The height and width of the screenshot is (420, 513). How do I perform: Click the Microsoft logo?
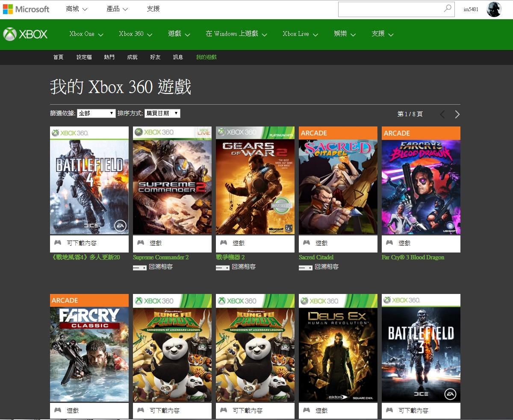tap(26, 9)
